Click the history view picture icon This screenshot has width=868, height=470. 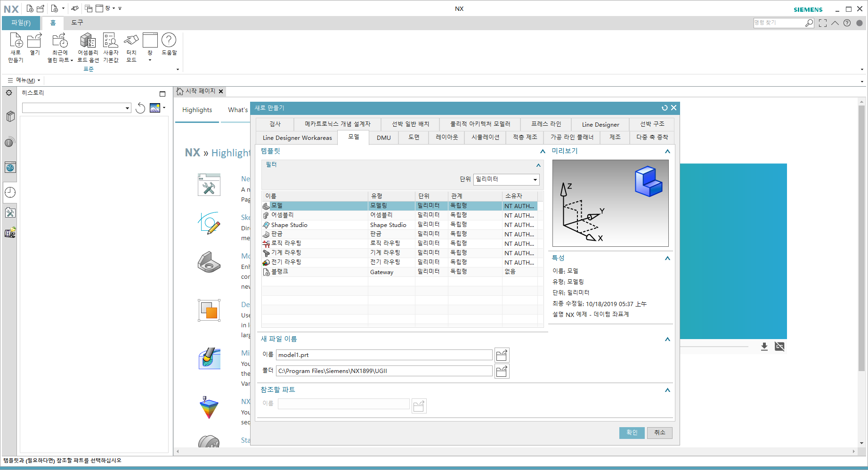[x=155, y=108]
